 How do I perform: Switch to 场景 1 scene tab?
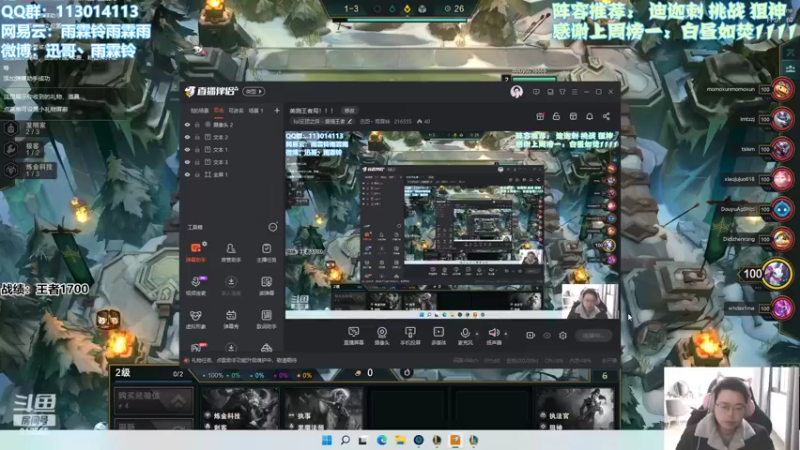pos(256,110)
